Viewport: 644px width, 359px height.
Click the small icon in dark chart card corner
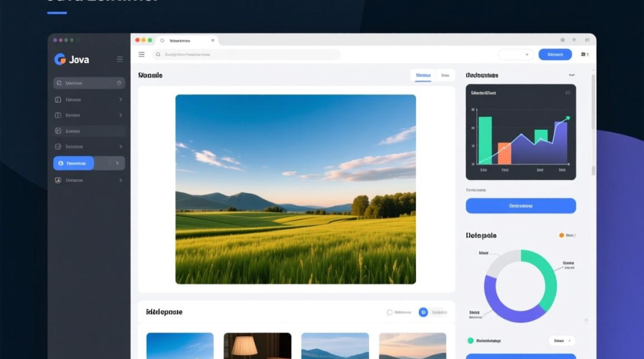pyautogui.click(x=568, y=93)
